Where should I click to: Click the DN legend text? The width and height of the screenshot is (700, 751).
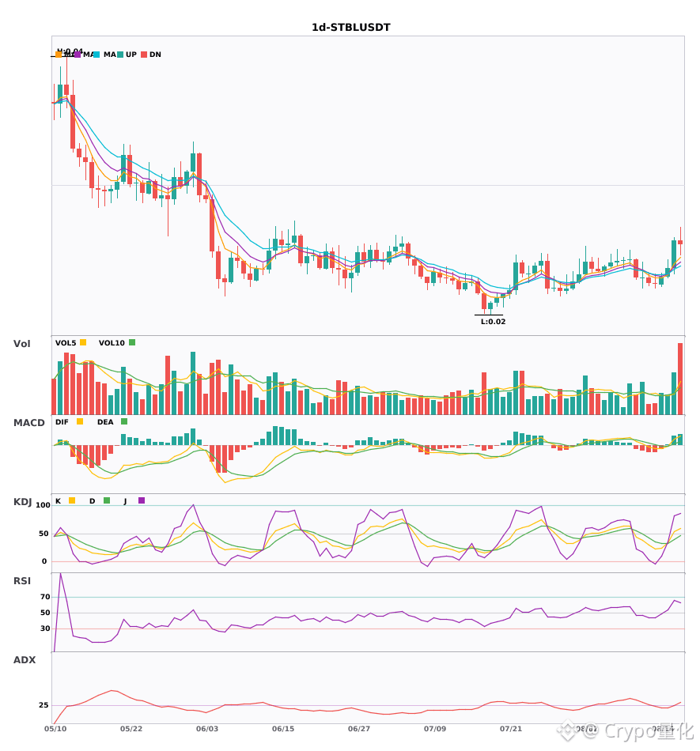tap(155, 55)
